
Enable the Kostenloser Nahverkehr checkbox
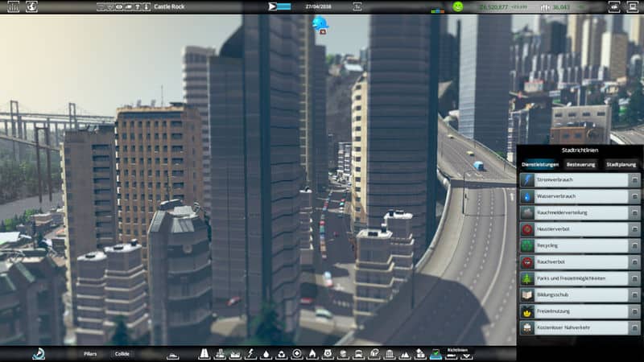click(634, 328)
